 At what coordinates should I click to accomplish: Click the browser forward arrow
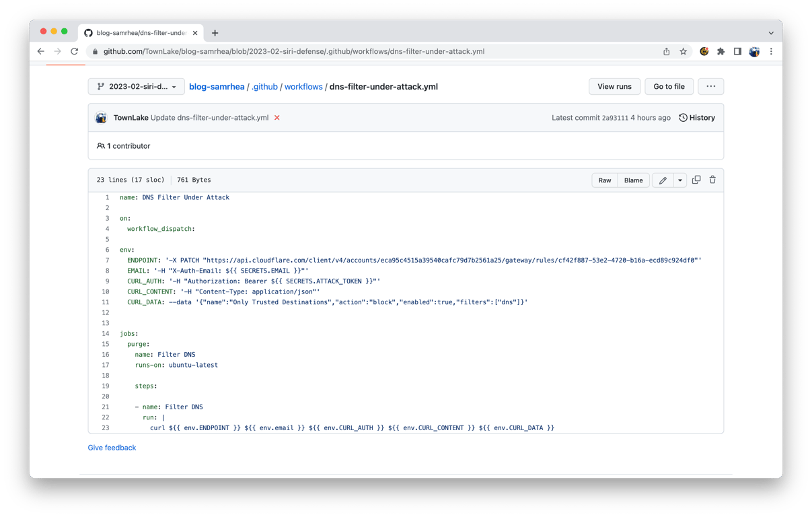(x=58, y=51)
